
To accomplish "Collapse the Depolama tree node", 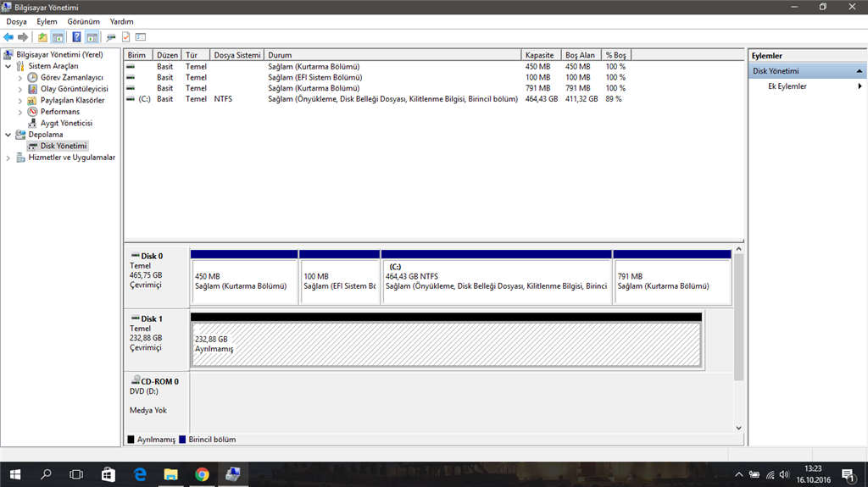I will pos(8,135).
